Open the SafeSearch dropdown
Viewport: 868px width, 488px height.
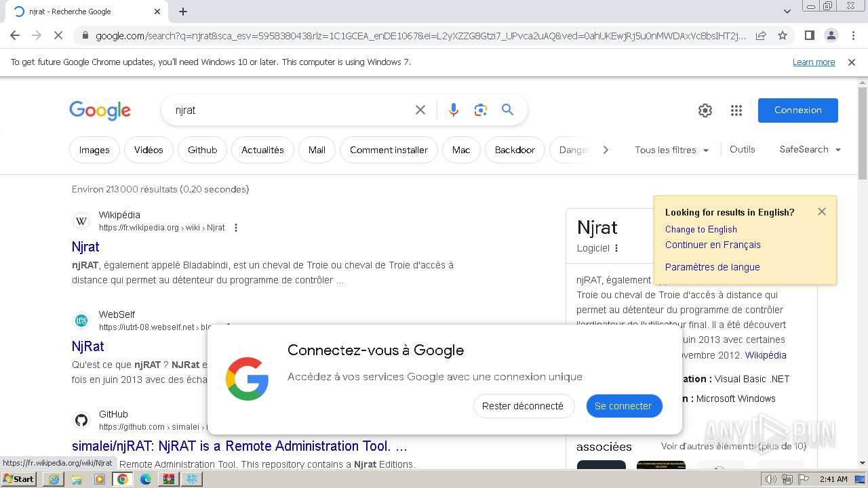pyautogui.click(x=810, y=149)
